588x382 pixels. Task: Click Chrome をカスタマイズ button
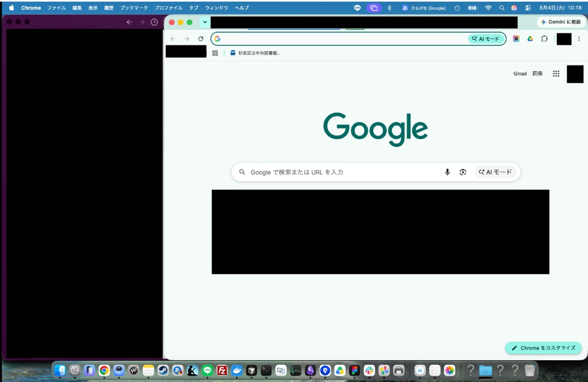tap(543, 348)
